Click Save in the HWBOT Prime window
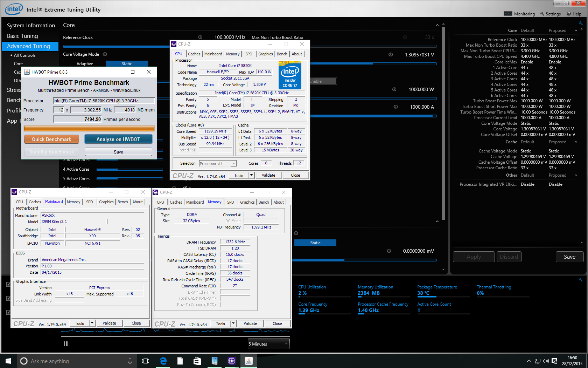 pyautogui.click(x=118, y=152)
